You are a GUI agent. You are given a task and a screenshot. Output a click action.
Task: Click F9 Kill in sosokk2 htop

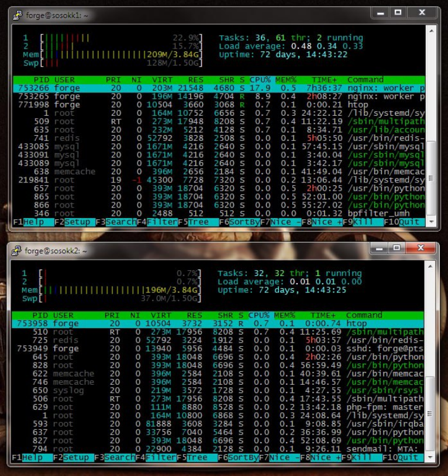tap(362, 457)
